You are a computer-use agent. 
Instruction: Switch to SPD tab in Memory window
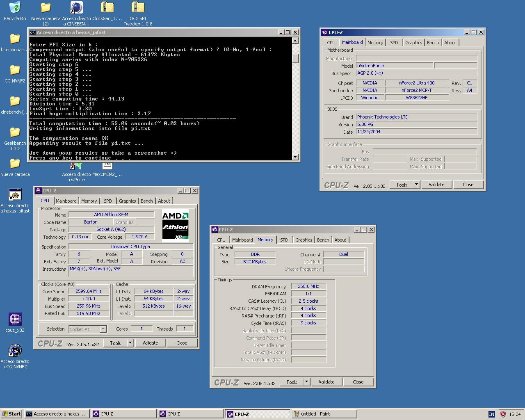pos(284,240)
